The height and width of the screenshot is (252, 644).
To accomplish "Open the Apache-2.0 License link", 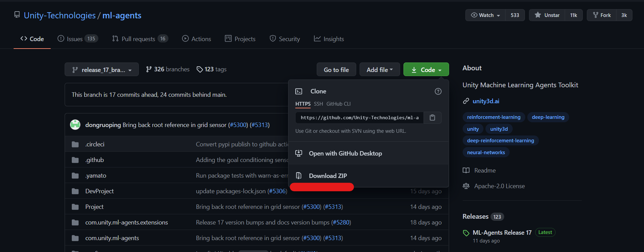I will coord(499,186).
